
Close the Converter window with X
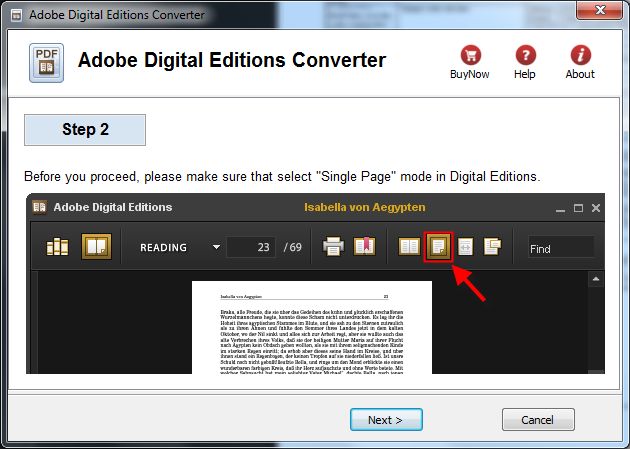[x=600, y=10]
